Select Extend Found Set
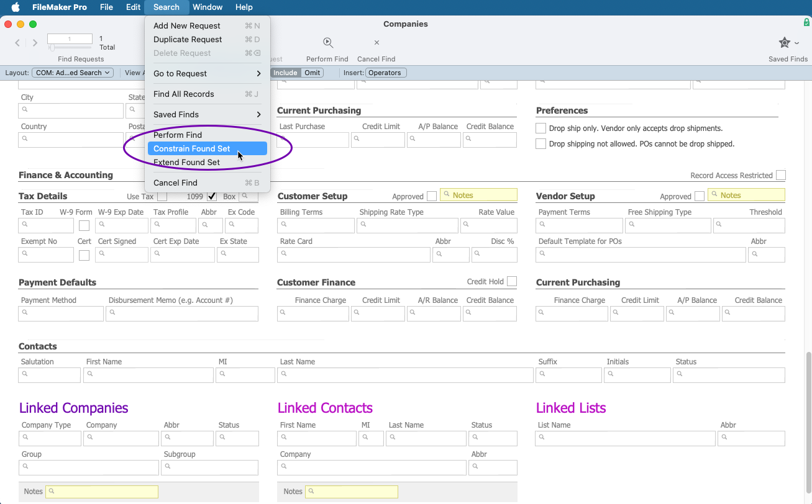Viewport: 812px width, 504px height. [x=208, y=162]
